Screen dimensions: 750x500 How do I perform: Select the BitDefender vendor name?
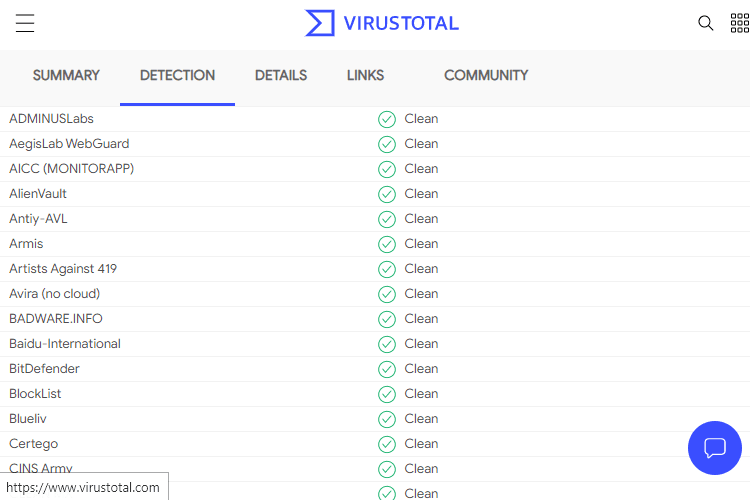[x=44, y=368]
